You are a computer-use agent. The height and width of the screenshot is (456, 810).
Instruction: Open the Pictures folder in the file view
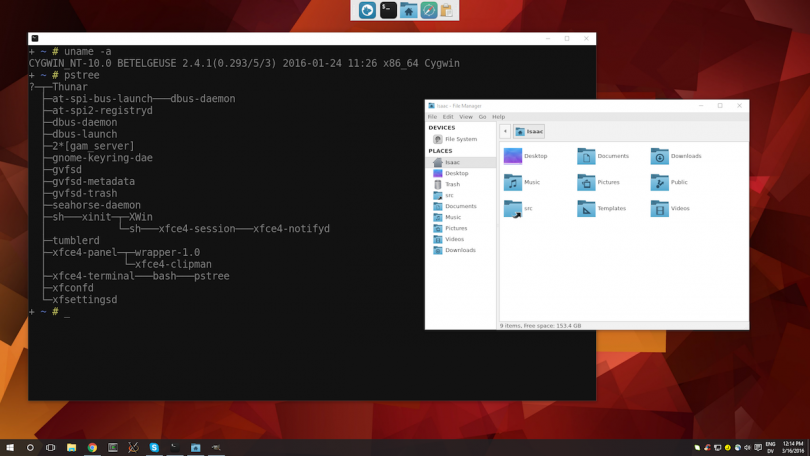587,182
